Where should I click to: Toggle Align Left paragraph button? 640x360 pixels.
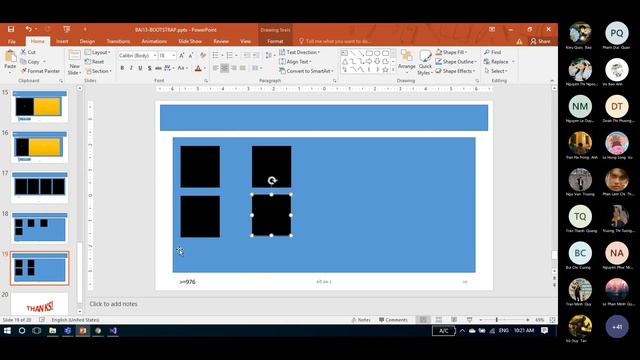pyautogui.click(x=216, y=68)
